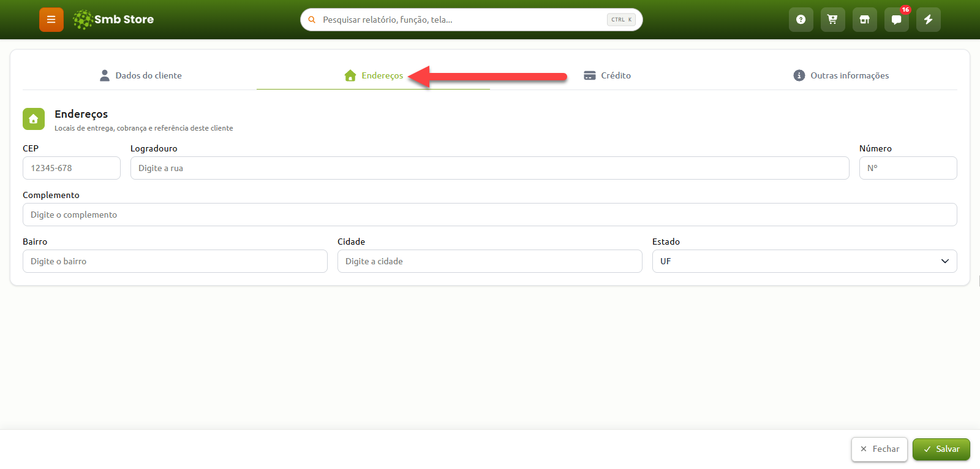Click the green house icon beside Endereços heading
This screenshot has width=980, height=469.
click(34, 119)
